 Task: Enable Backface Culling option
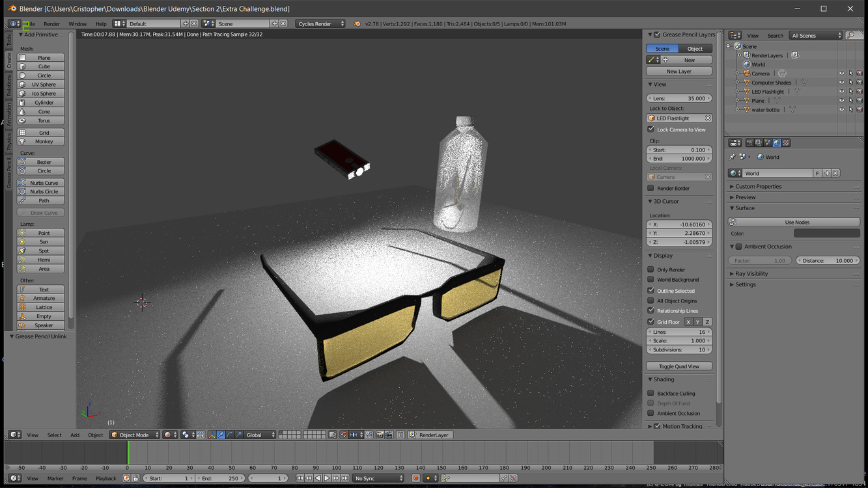coord(651,394)
